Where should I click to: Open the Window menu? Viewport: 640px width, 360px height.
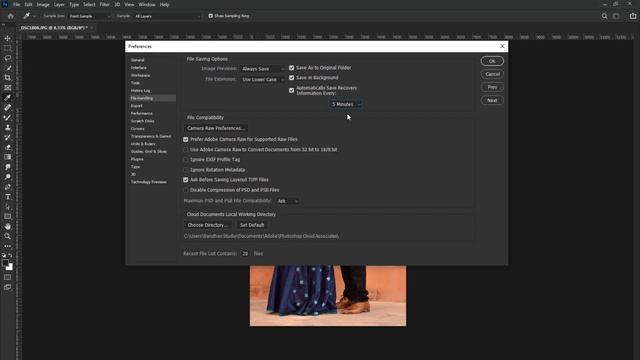(147, 4)
